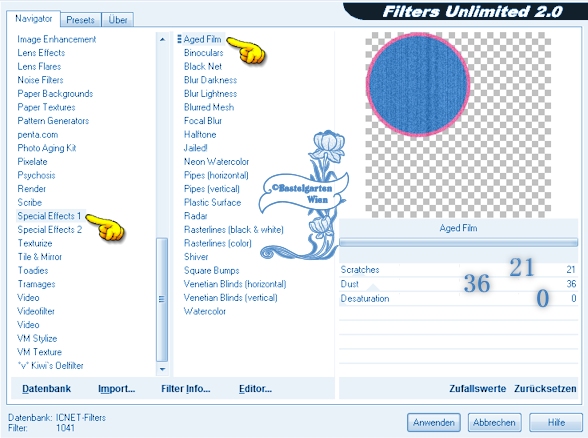The height and width of the screenshot is (438, 588).
Task: Click the scroll-down arrow of category list
Action: [x=162, y=369]
